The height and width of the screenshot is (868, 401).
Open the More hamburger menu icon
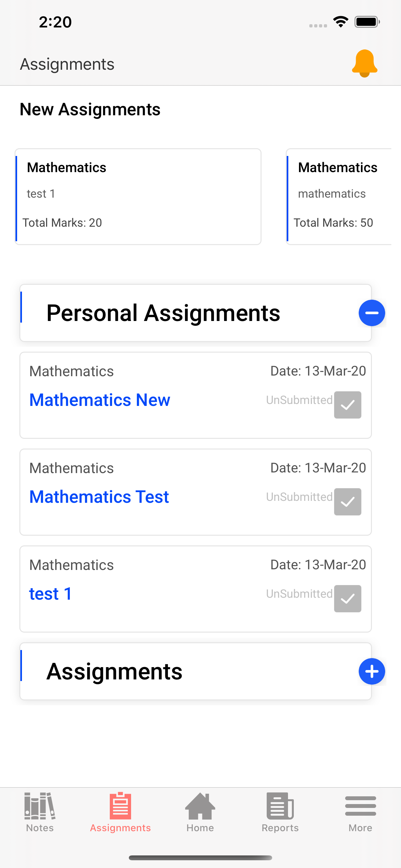click(x=360, y=806)
